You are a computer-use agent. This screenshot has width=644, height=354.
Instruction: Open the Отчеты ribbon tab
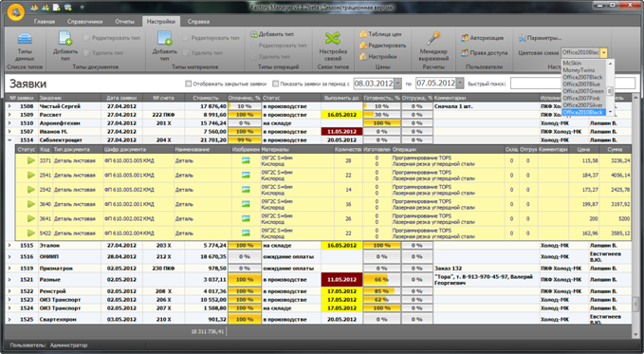tap(124, 22)
